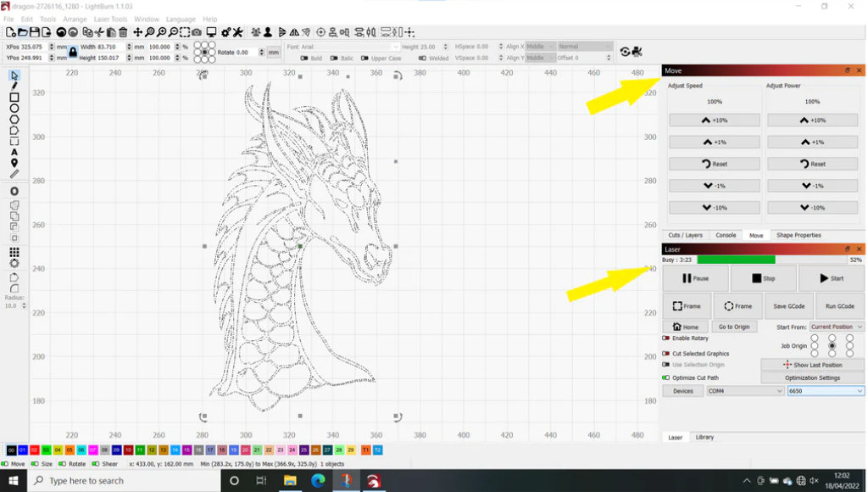
Task: Toggle the Italic font switch
Action: (x=334, y=59)
